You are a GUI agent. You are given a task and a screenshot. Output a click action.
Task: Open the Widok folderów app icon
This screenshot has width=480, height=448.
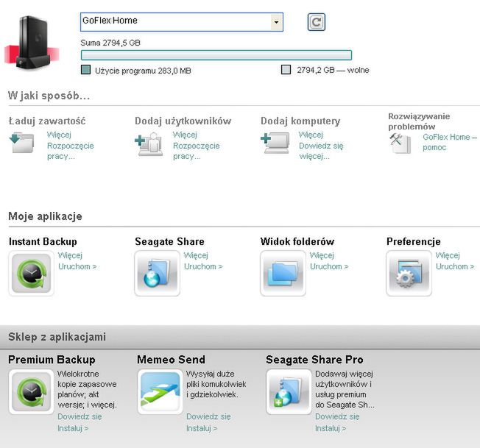[283, 274]
